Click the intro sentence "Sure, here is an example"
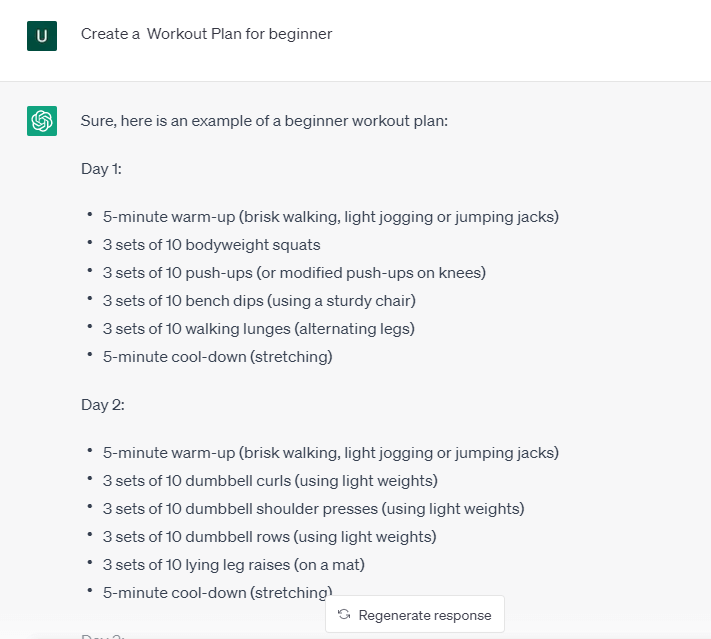 click(x=264, y=121)
